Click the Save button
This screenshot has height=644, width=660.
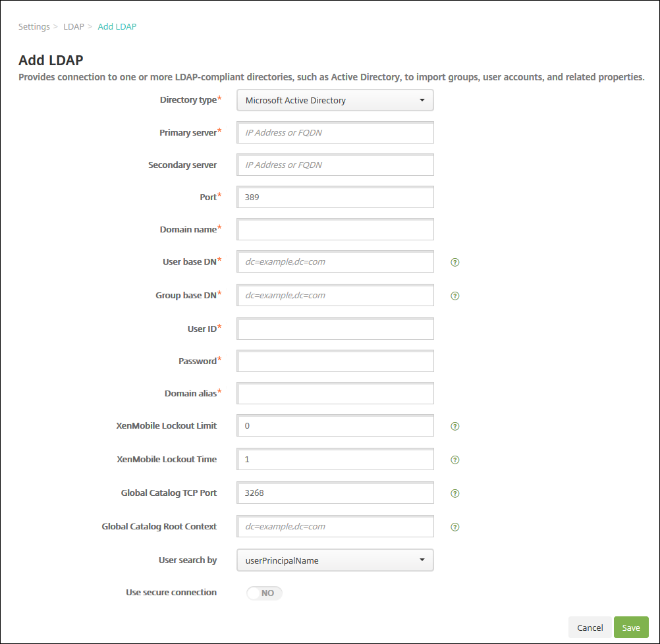pyautogui.click(x=631, y=628)
